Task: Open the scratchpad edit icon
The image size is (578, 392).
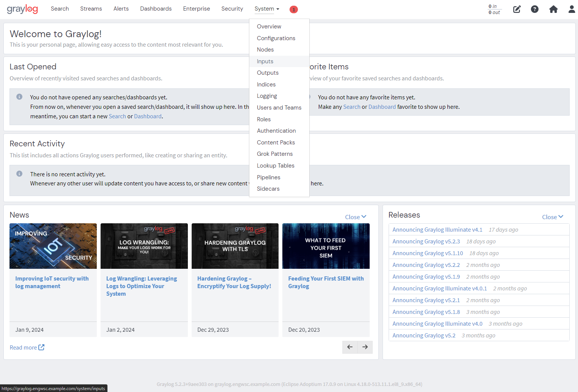Action: click(517, 9)
